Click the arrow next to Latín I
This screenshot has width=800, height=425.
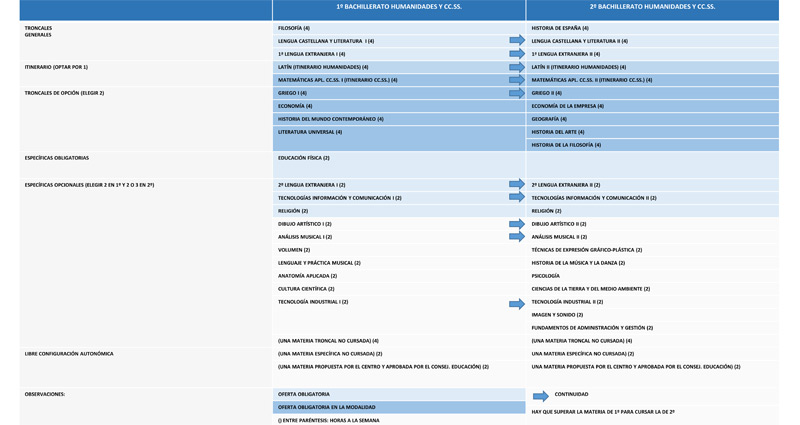pyautogui.click(x=516, y=67)
